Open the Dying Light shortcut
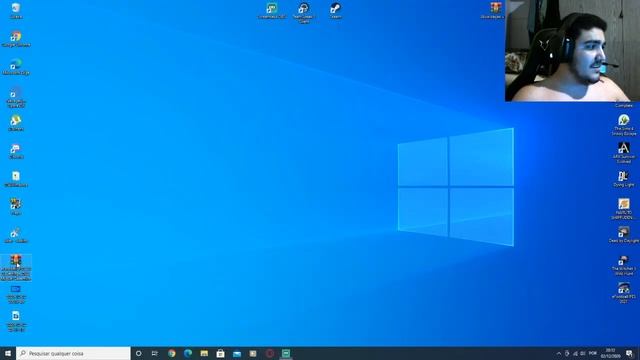The height and width of the screenshot is (360, 640). pos(624,179)
